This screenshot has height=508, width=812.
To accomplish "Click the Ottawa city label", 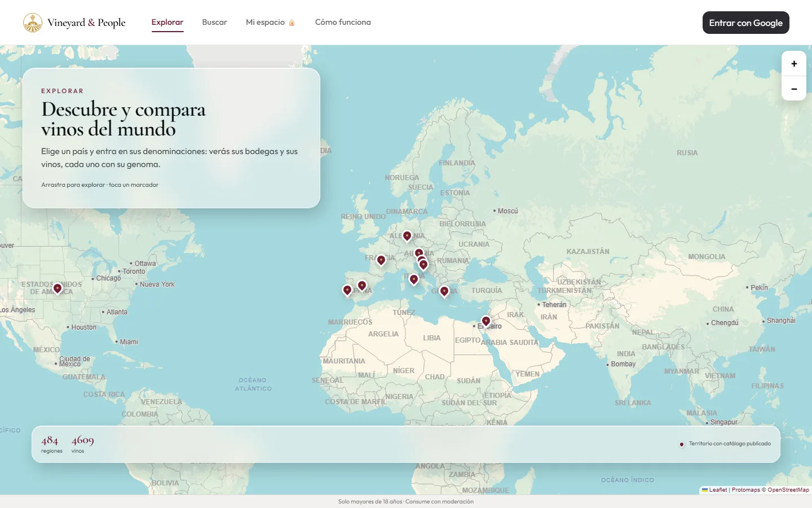I will click(x=143, y=264).
